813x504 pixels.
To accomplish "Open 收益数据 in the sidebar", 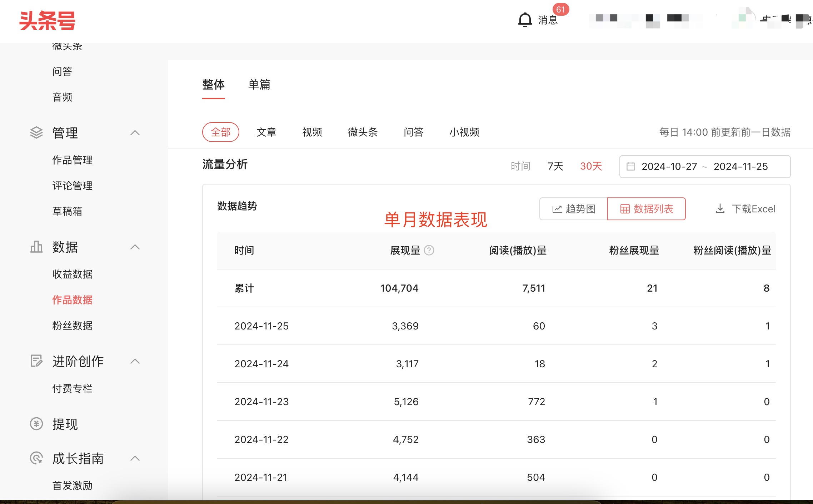I will [x=72, y=274].
